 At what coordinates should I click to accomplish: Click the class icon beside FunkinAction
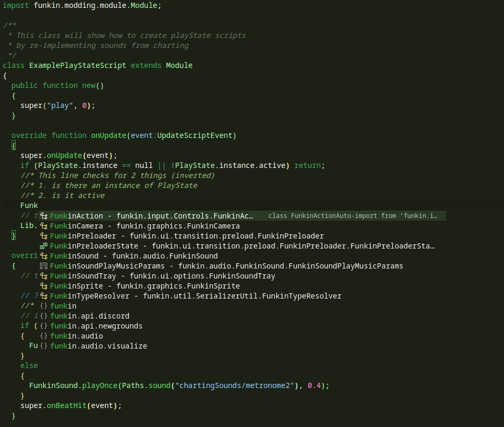pyautogui.click(x=44, y=215)
